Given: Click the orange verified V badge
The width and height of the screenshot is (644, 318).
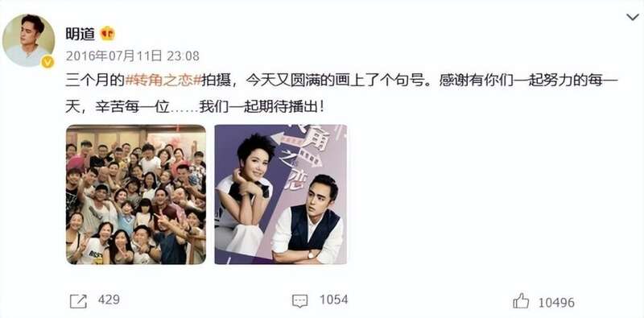Looking at the screenshot, I should 47,62.
